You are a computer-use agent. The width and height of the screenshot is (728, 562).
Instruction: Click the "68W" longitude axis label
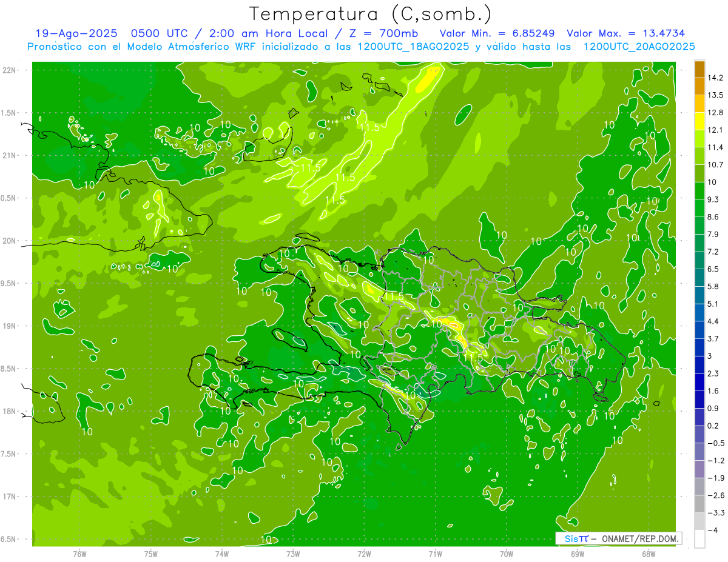click(x=649, y=554)
